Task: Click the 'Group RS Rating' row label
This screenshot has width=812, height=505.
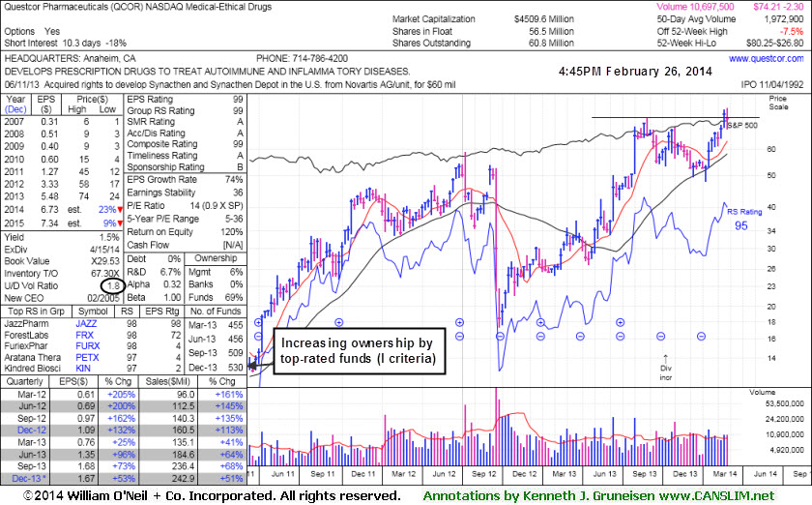Action: point(160,110)
